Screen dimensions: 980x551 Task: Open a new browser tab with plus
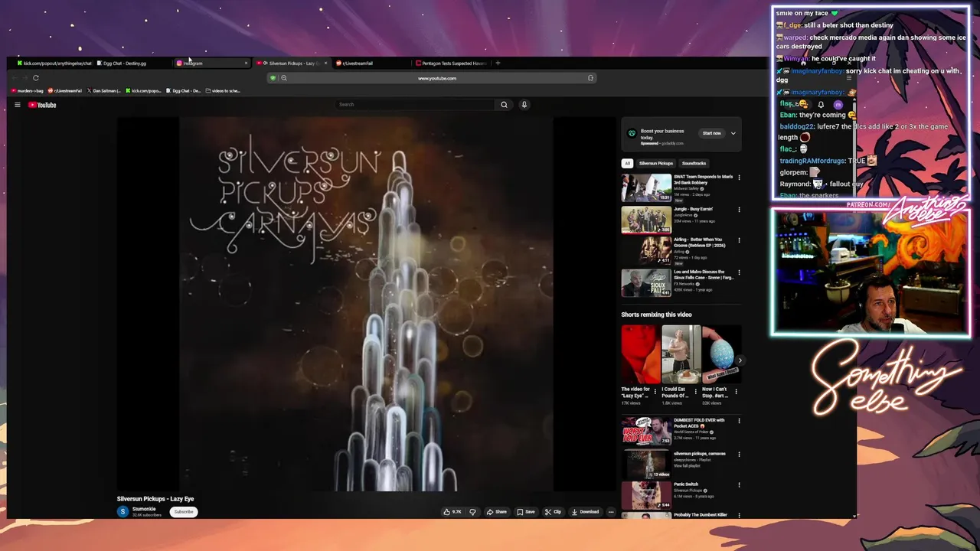pos(498,63)
